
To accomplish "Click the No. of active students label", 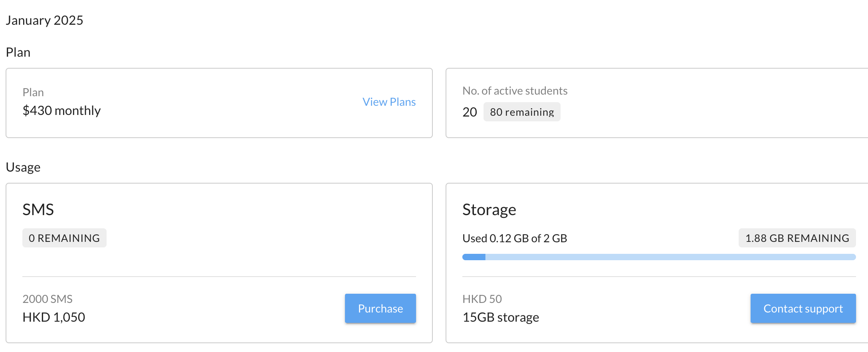I will tap(515, 91).
